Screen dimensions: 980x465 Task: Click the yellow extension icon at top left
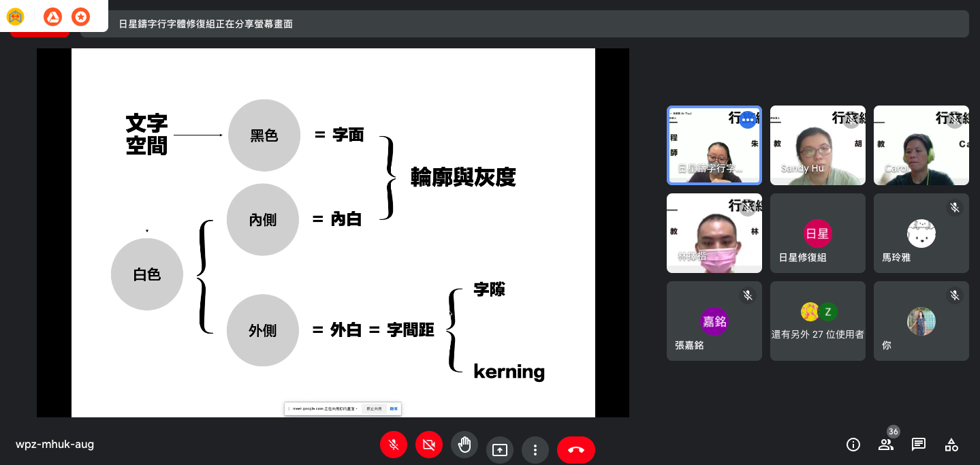[15, 16]
